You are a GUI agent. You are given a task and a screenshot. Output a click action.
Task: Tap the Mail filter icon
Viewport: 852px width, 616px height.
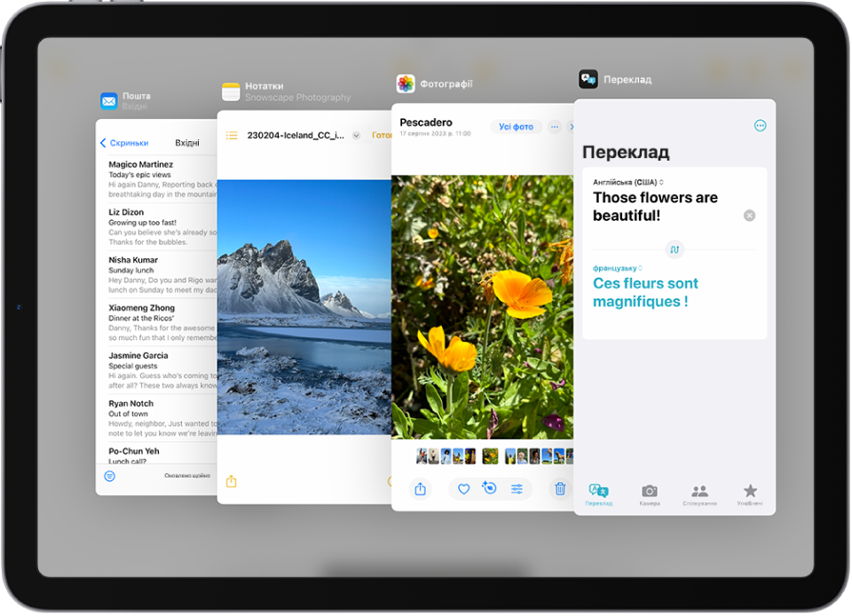tap(110, 477)
